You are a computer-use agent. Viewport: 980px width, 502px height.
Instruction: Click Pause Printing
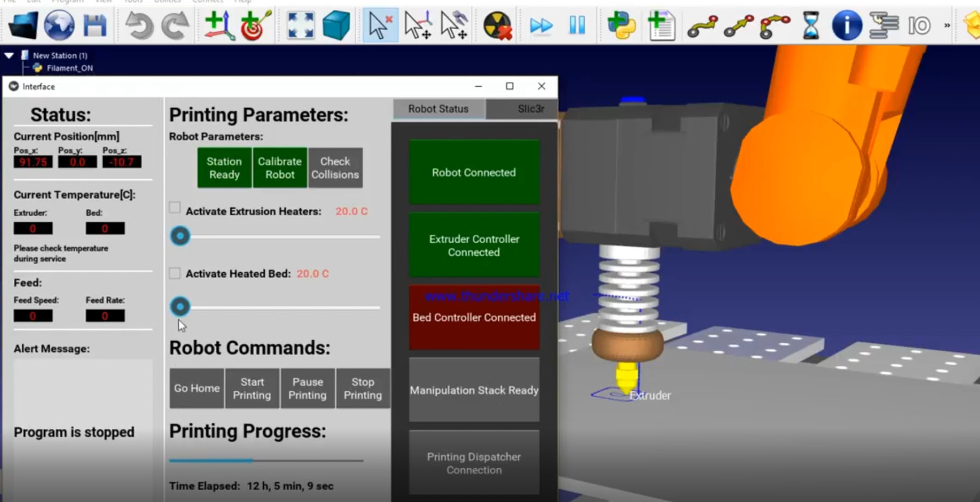click(x=307, y=388)
